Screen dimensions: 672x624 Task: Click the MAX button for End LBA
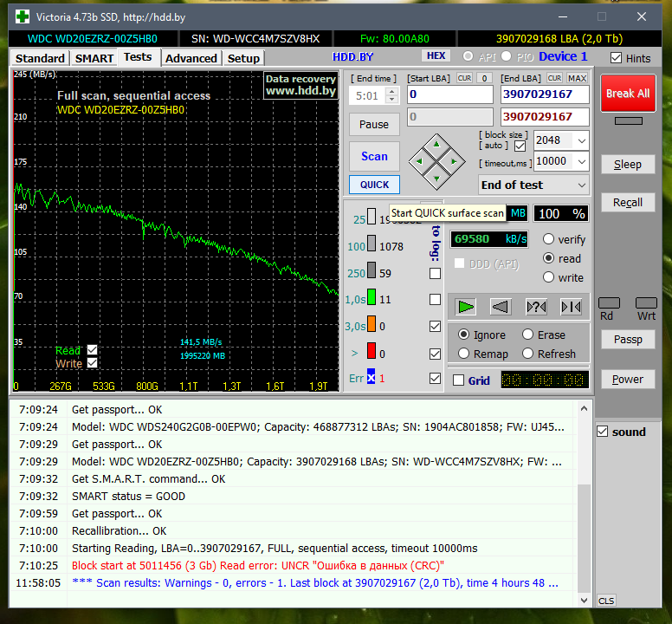point(578,78)
